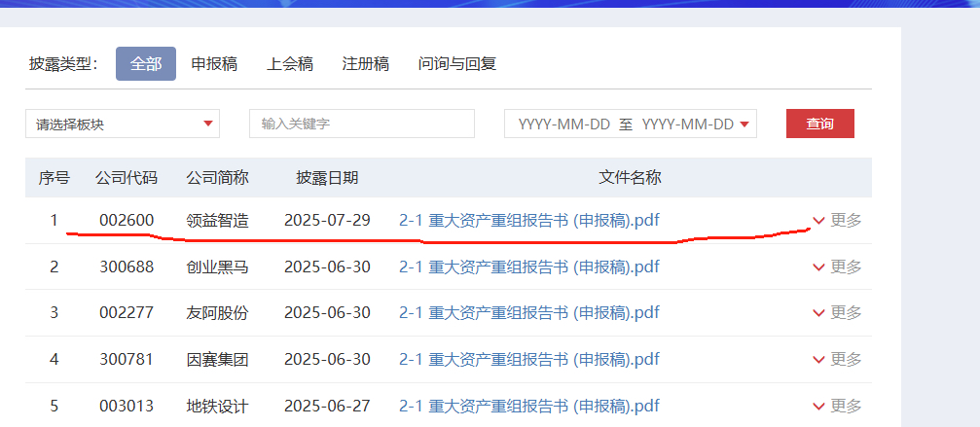Click the 更多 label in 因赛集团 row
The height and width of the screenshot is (427, 980).
[847, 360]
